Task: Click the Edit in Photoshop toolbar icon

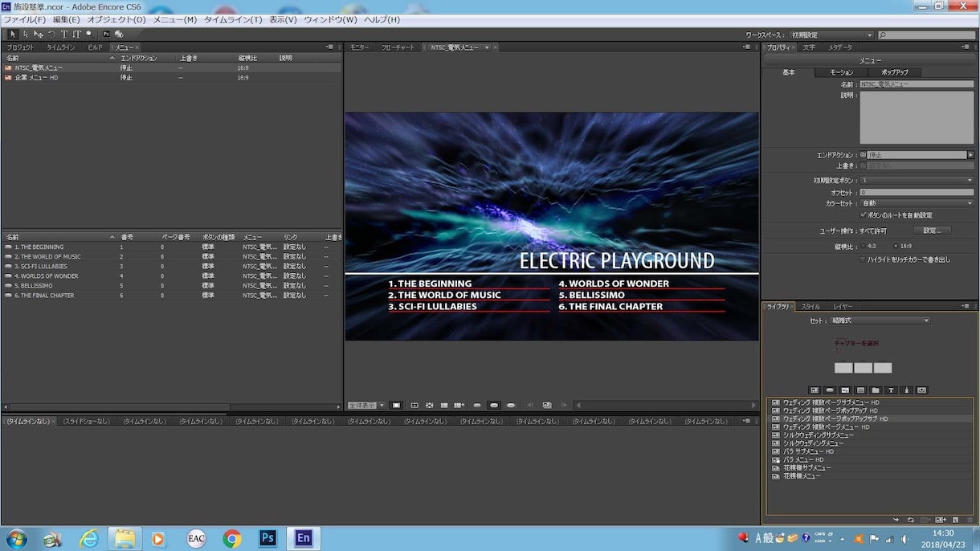Action: (106, 35)
